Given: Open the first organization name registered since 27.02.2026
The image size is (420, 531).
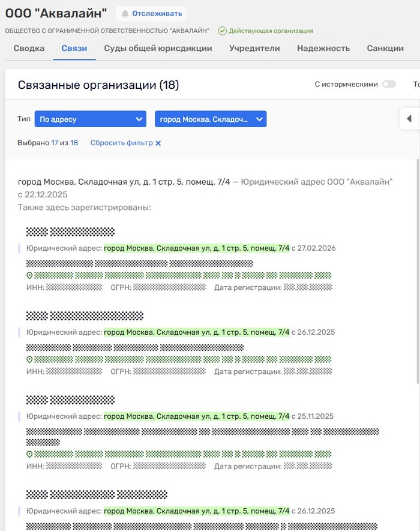Looking at the screenshot, I should click(x=70, y=232).
